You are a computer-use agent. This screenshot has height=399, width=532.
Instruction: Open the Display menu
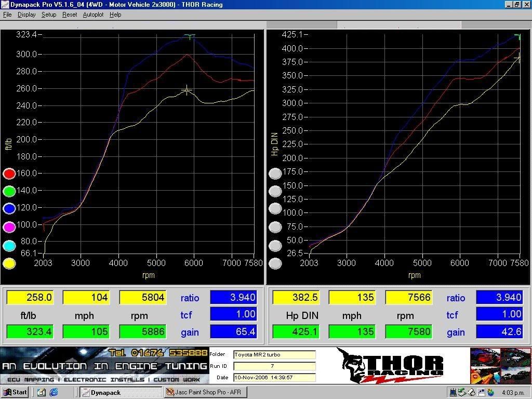[26, 15]
